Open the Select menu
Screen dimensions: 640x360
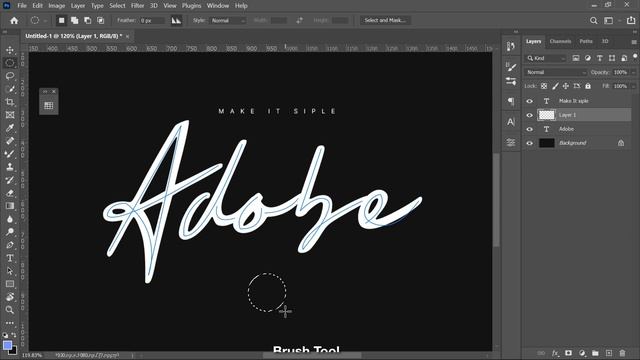117,6
